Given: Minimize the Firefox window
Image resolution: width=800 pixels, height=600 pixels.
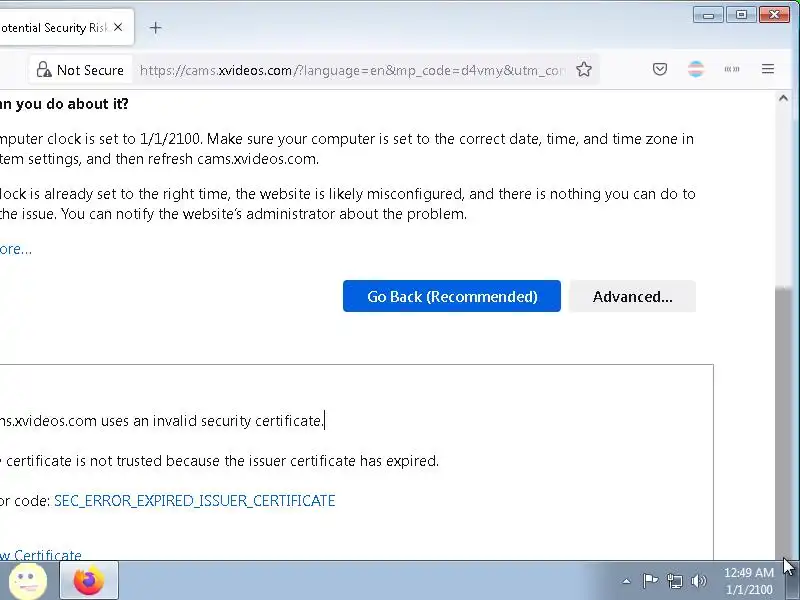Looking at the screenshot, I should click(x=708, y=15).
